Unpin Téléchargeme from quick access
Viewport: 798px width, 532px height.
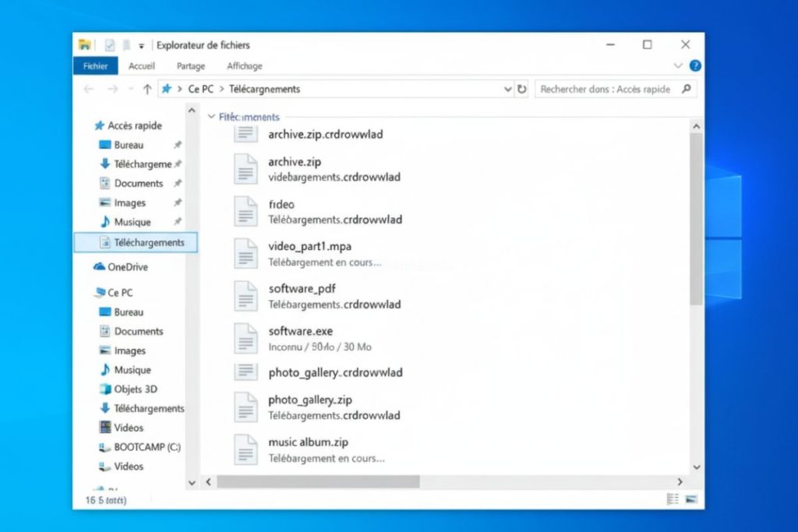[177, 164]
